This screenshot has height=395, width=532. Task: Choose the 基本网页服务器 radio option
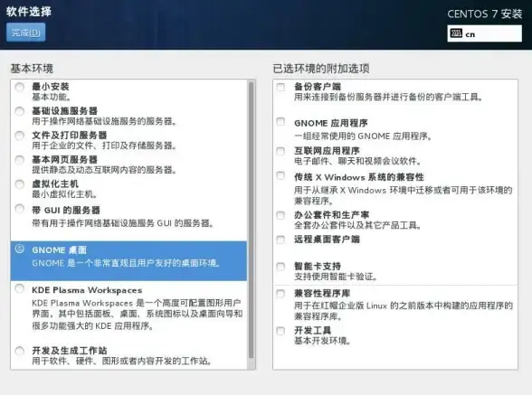(20, 160)
